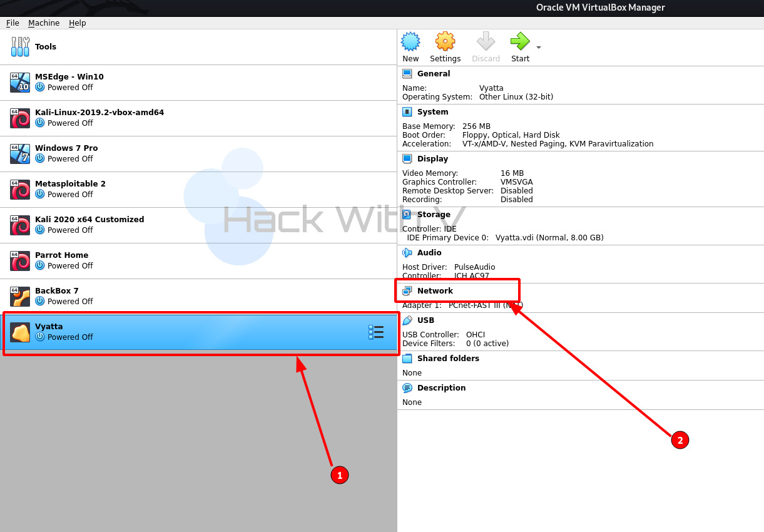Image resolution: width=764 pixels, height=532 pixels.
Task: Click the Start toolbar label
Action: (520, 59)
